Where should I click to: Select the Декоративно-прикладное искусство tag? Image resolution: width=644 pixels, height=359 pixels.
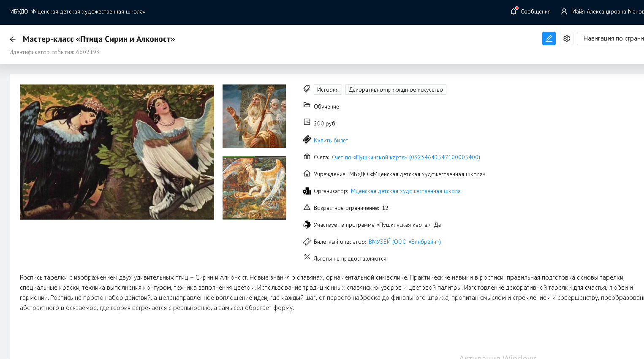click(x=395, y=90)
